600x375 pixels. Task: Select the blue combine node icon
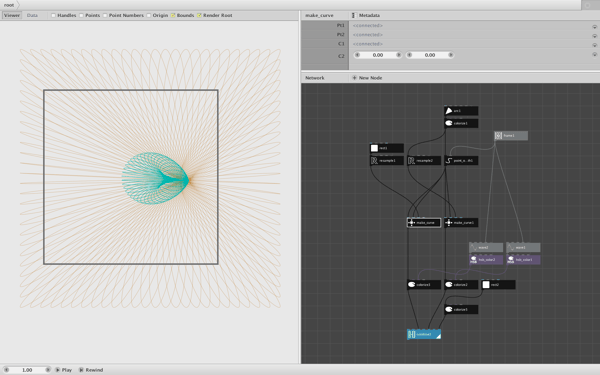pos(411,334)
